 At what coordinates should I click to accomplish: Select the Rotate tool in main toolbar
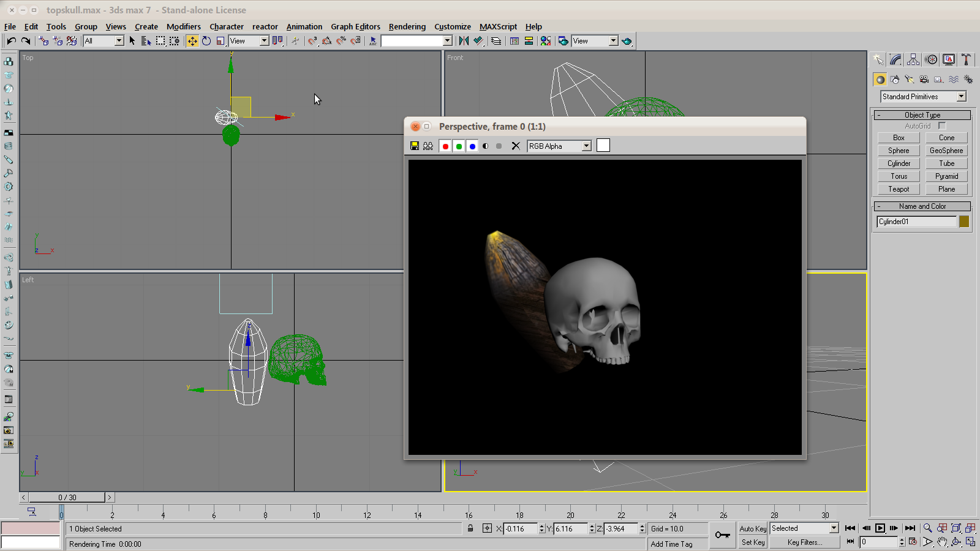pos(206,41)
